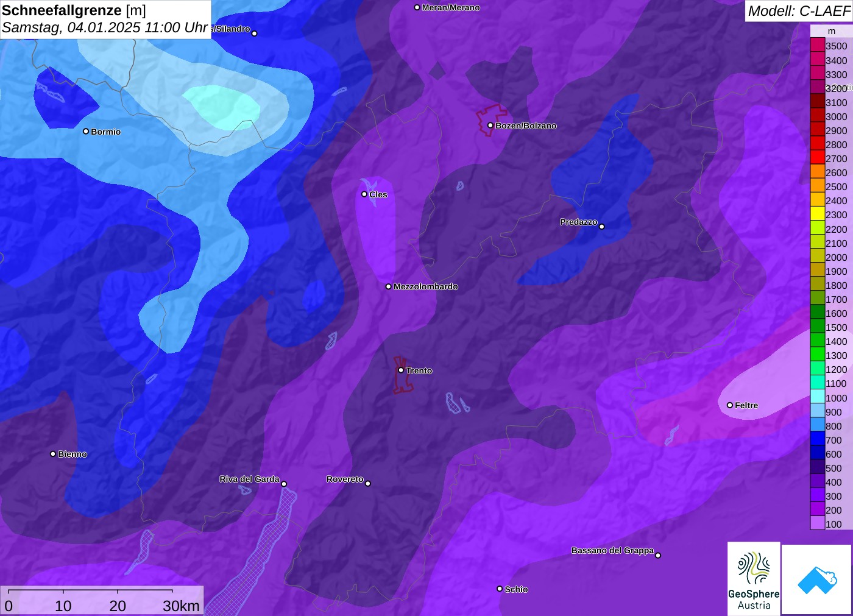
Task: Select the Feltre location marker
Action: pos(730,405)
